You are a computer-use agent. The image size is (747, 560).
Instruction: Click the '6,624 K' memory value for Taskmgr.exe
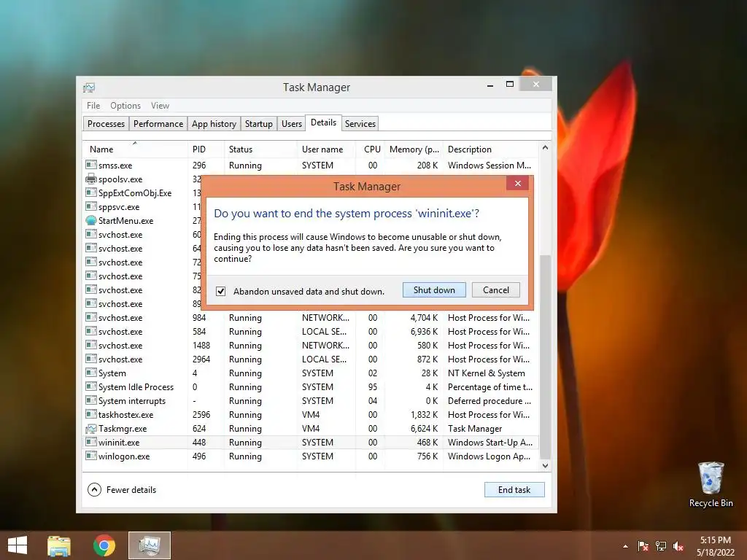click(424, 429)
